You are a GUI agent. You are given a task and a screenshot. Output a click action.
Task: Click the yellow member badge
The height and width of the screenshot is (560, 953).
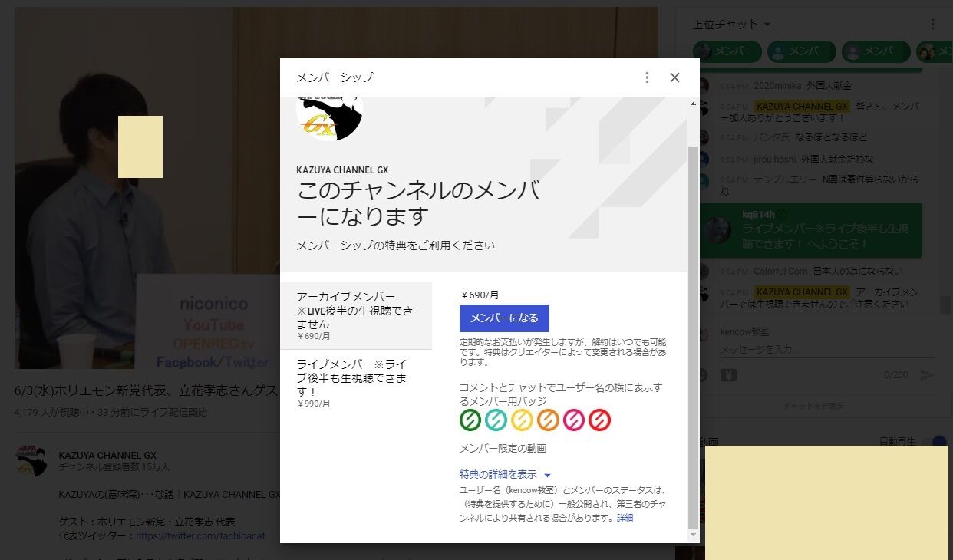(x=522, y=420)
